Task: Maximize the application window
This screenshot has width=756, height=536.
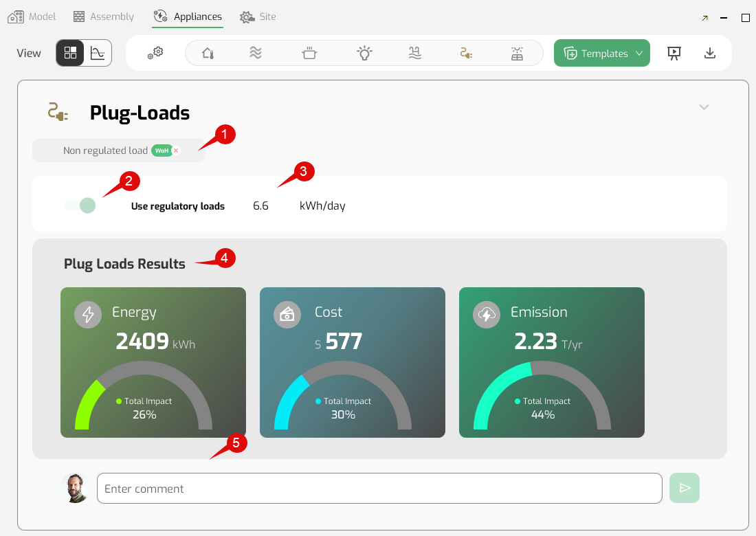Action: click(x=746, y=18)
